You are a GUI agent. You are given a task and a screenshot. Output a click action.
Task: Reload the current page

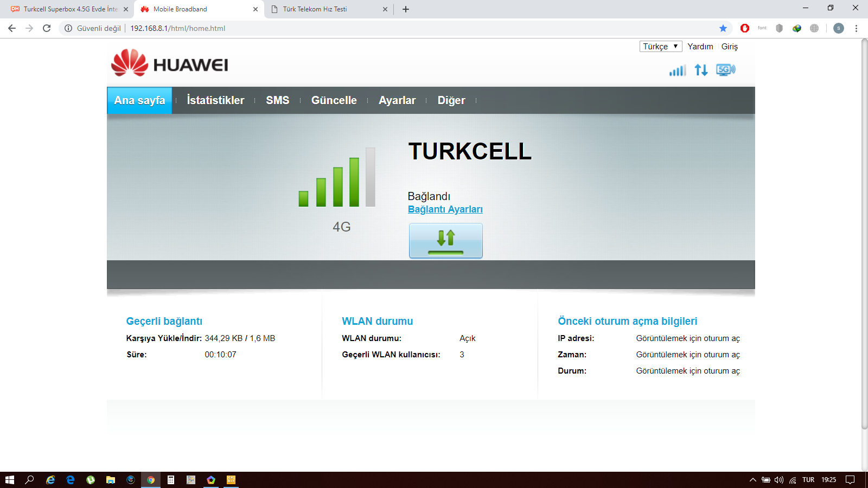pyautogui.click(x=47, y=28)
